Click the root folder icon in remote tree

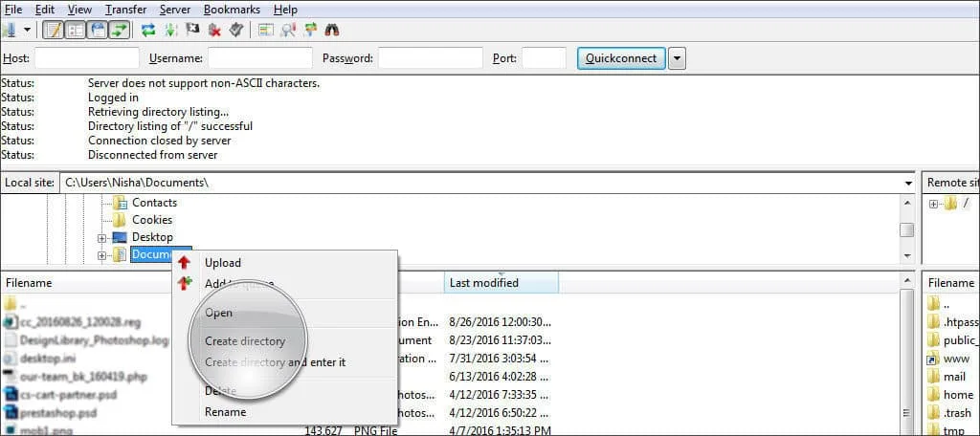pos(950,203)
